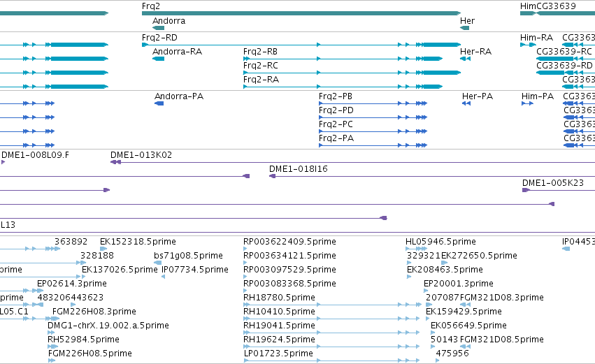Click the Her-PA protein label
The image size is (595, 364).
[x=478, y=96]
